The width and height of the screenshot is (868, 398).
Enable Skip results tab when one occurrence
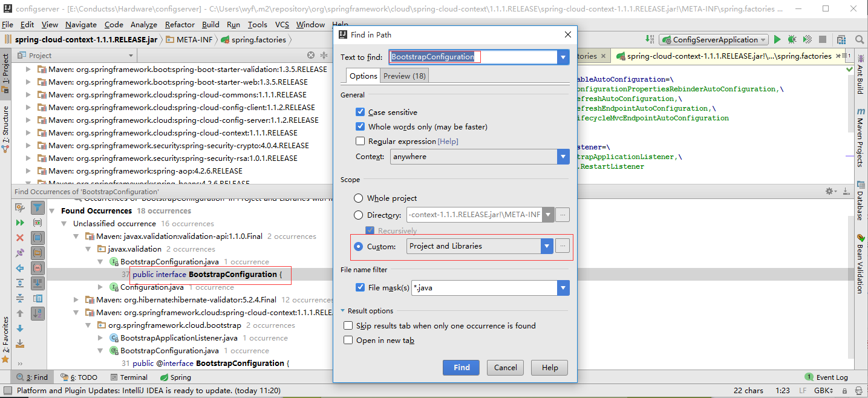click(348, 325)
